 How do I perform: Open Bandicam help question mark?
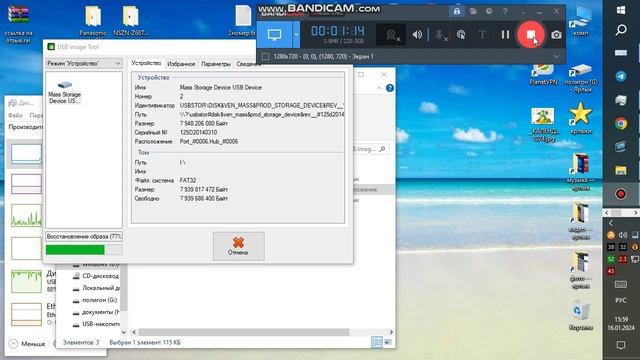click(x=505, y=11)
